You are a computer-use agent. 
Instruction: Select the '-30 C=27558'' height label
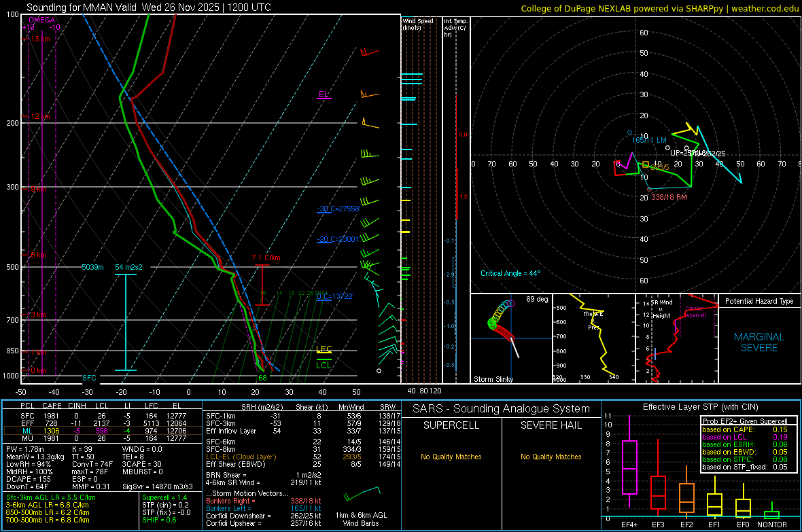[338, 209]
